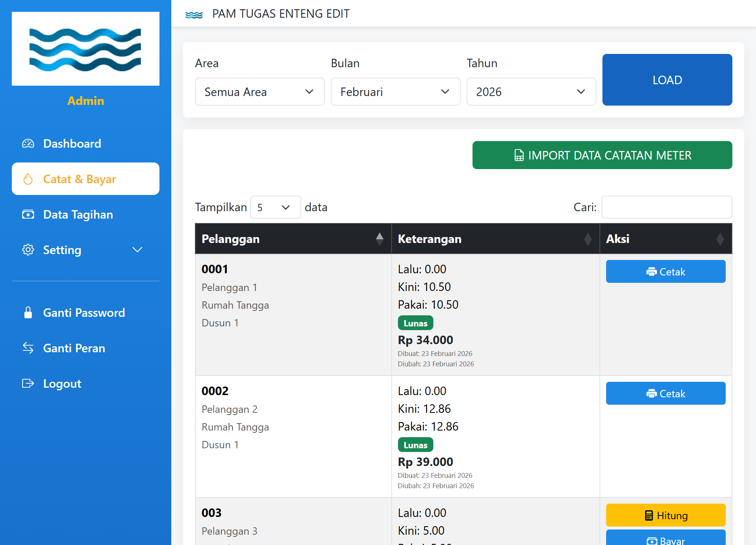Click the Ganti Password lock icon
This screenshot has height=545, width=756.
[x=28, y=313]
